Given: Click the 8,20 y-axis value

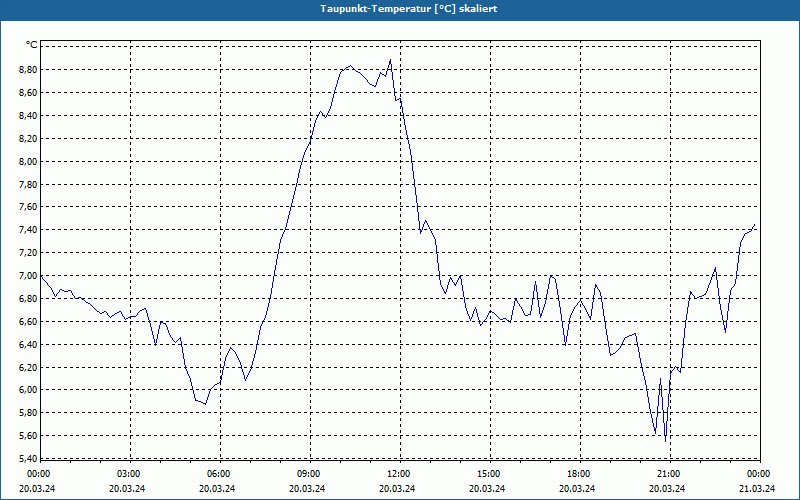Looking at the screenshot, I should pos(28,138).
